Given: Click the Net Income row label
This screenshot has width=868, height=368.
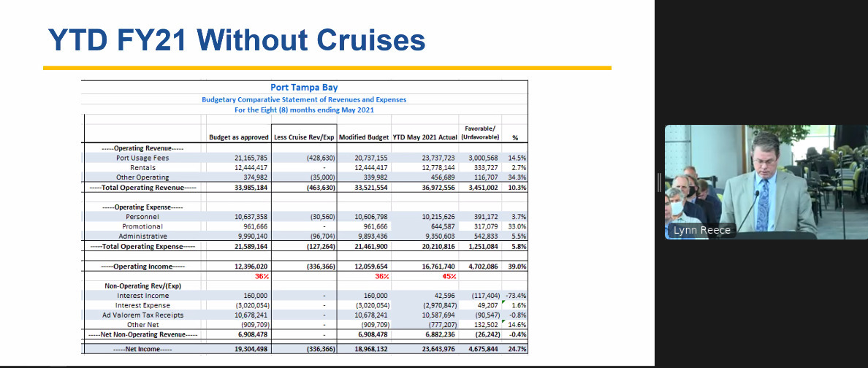Looking at the screenshot, I should (142, 349).
